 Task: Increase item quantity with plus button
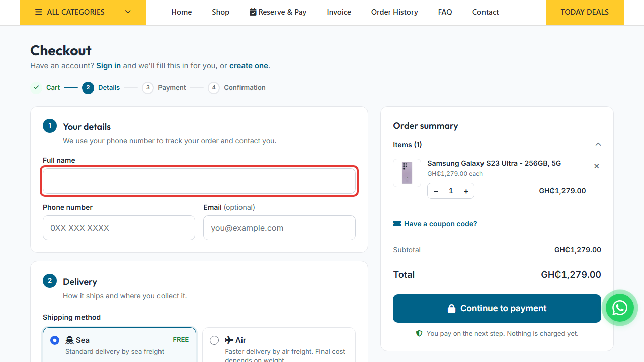tap(466, 191)
